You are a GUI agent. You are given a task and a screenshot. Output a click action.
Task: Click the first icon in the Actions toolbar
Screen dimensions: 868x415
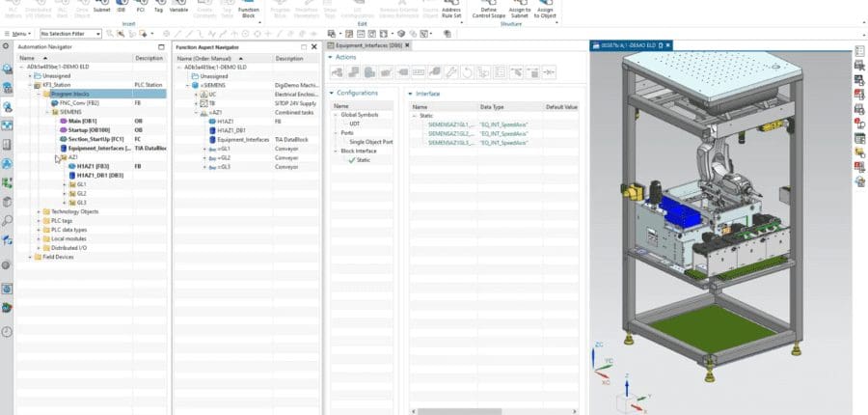[338, 72]
